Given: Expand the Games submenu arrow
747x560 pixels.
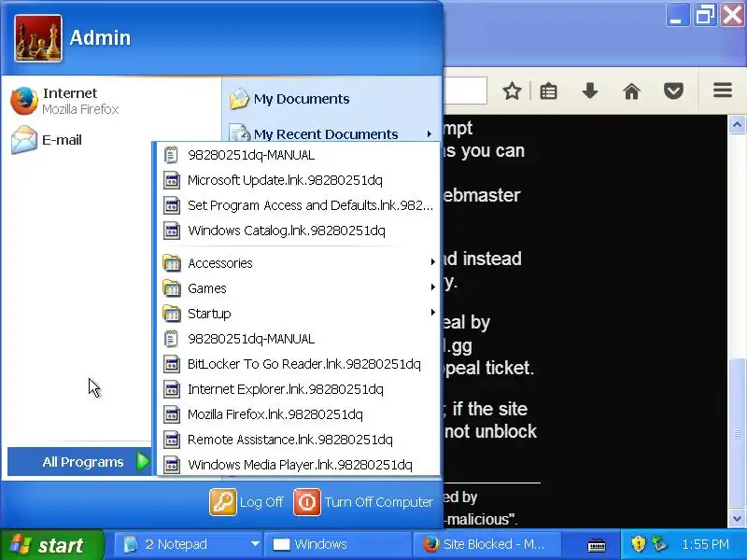Looking at the screenshot, I should pyautogui.click(x=432, y=287).
